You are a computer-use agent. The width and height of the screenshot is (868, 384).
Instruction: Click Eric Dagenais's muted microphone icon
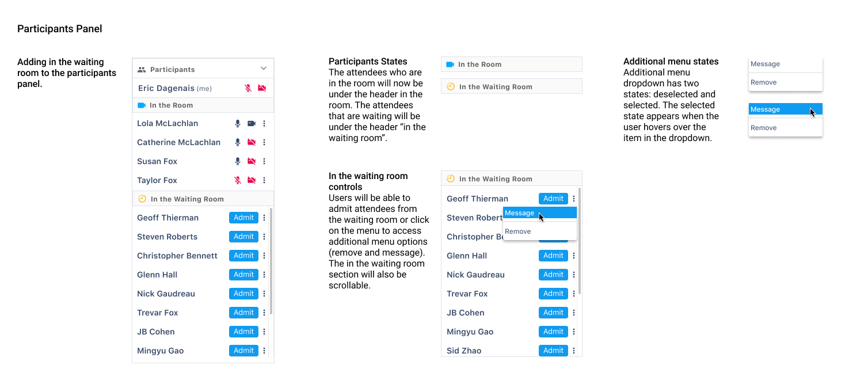[x=248, y=89]
